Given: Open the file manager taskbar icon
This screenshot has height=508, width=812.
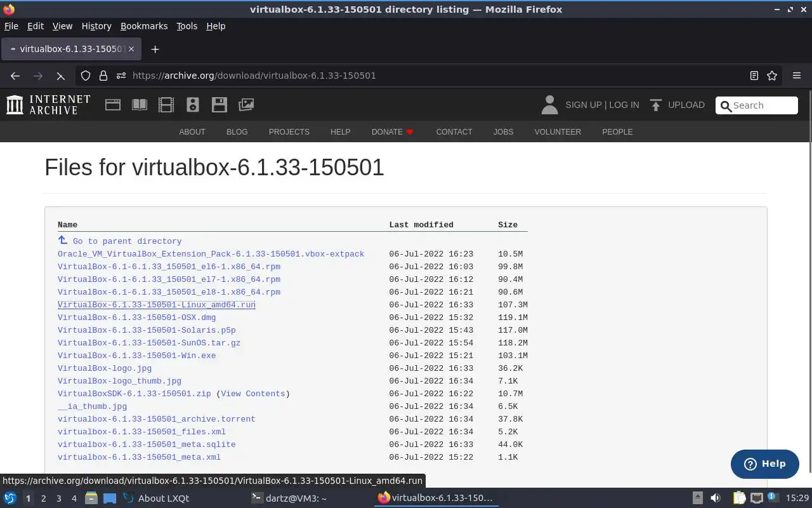Looking at the screenshot, I should (91, 498).
